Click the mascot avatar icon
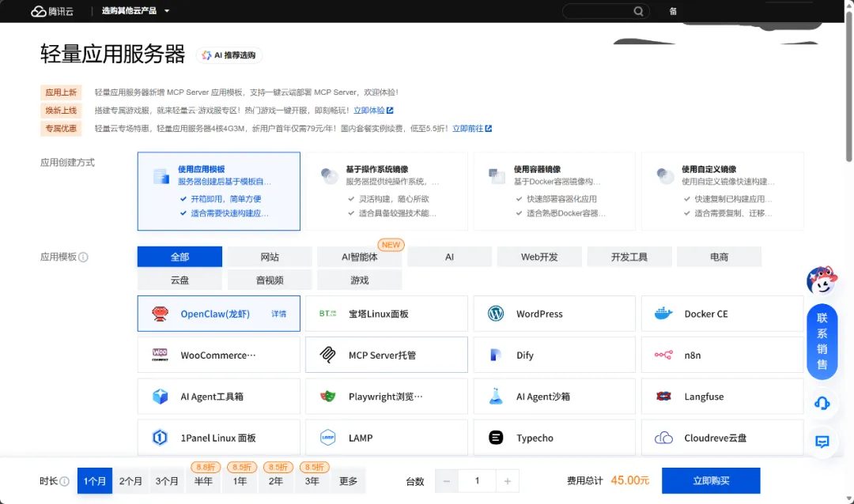Viewport: 854px width, 504px height. pos(822,280)
